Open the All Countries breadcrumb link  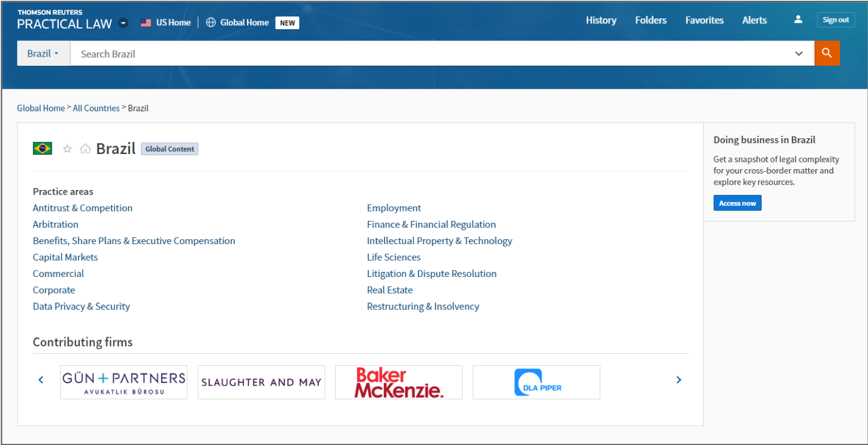click(96, 108)
